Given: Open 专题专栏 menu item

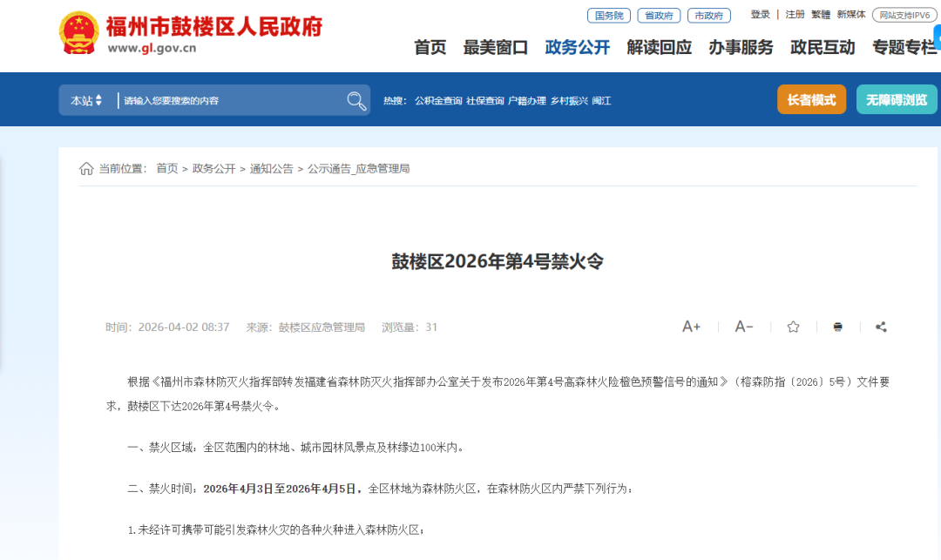Looking at the screenshot, I should (x=905, y=47).
